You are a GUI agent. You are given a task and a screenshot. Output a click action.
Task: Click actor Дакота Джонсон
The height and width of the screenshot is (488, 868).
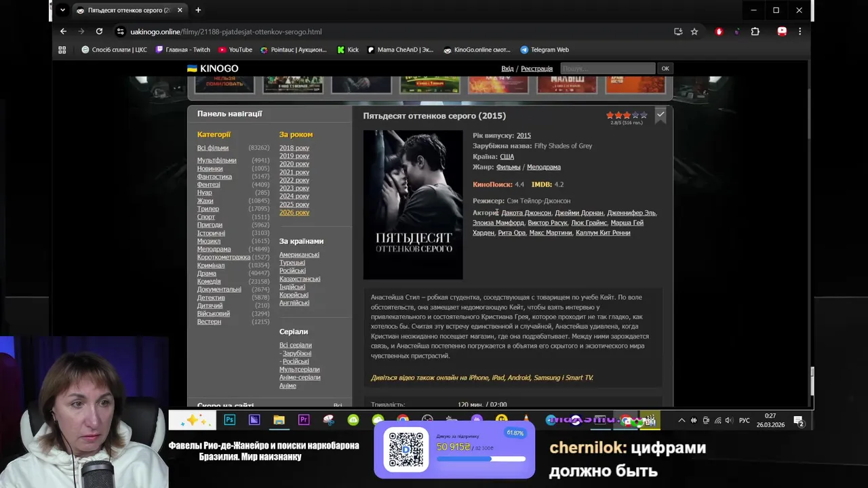(x=526, y=213)
